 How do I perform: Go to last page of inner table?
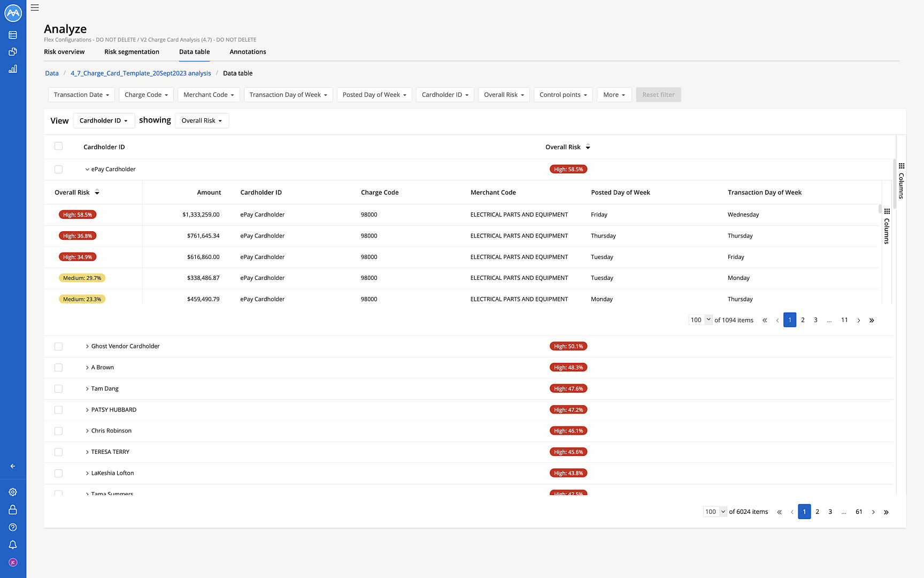[872, 320]
